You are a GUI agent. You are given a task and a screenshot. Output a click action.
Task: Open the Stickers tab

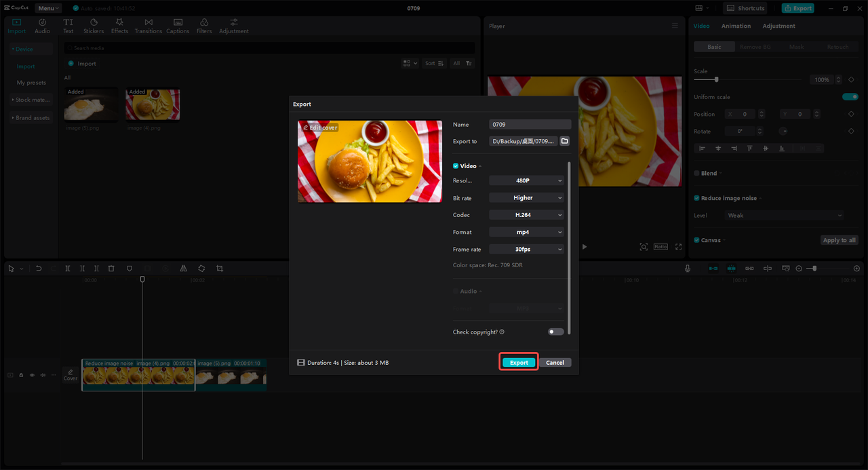(x=94, y=26)
